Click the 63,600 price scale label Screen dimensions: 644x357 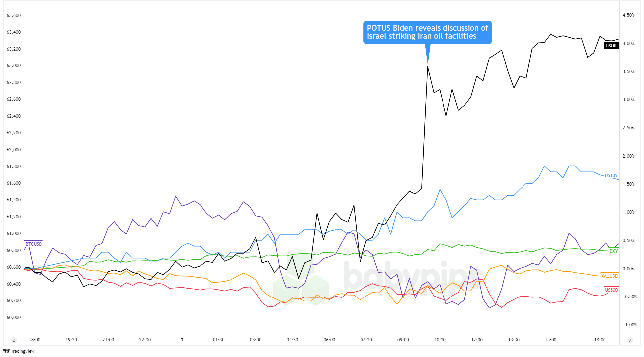(14, 15)
